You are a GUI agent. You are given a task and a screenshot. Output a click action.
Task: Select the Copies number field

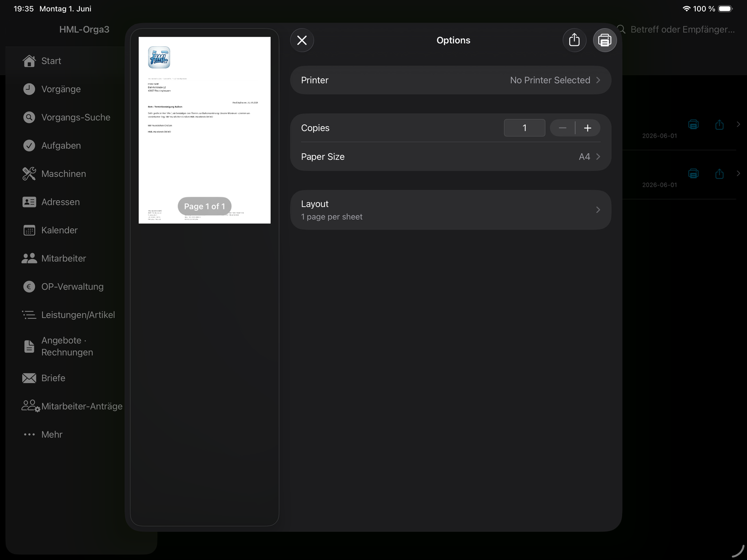coord(525,128)
